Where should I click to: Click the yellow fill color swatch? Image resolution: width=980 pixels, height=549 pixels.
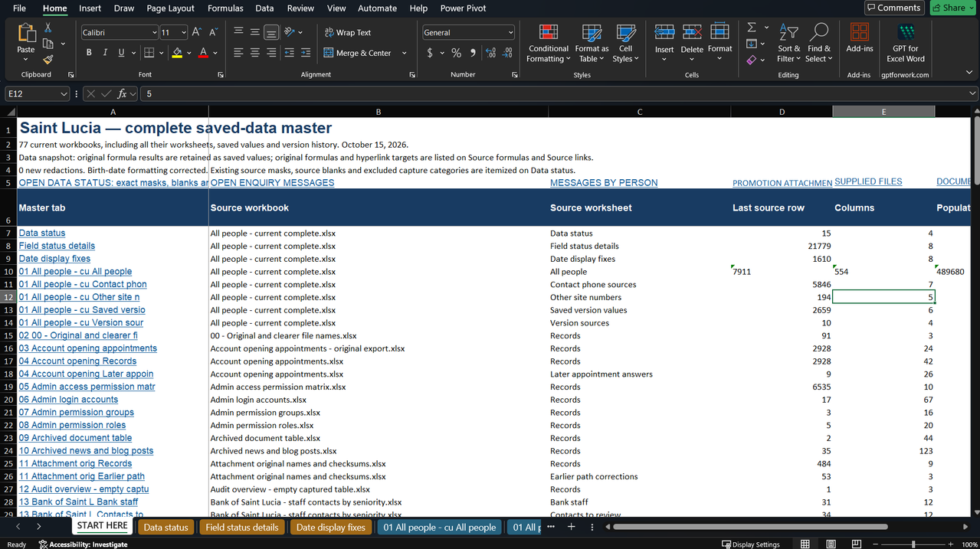[177, 53]
